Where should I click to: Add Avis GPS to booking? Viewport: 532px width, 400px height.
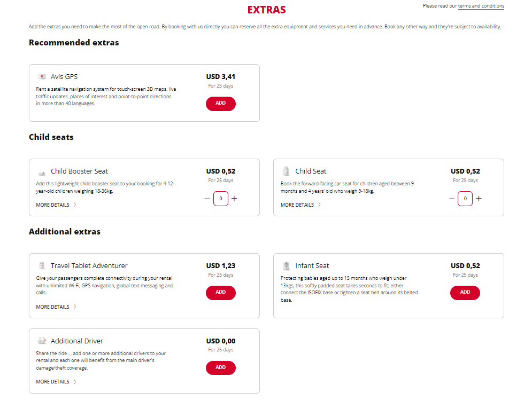(220, 104)
